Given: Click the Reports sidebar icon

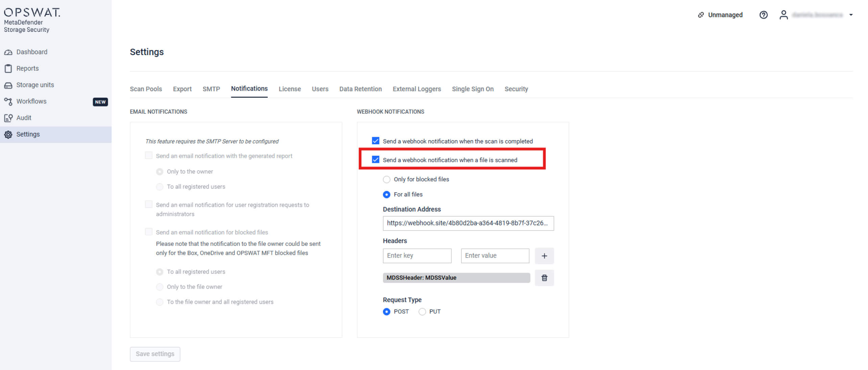Looking at the screenshot, I should pyautogui.click(x=8, y=68).
